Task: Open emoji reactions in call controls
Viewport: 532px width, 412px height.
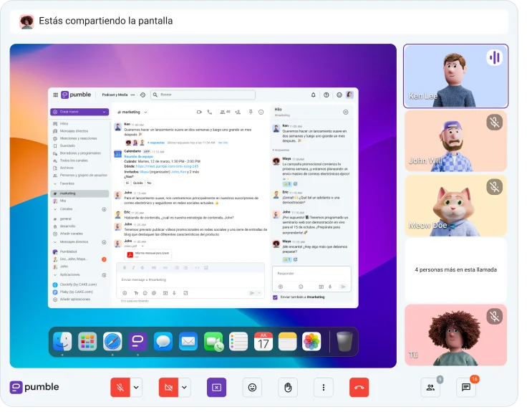Action: pyautogui.click(x=252, y=387)
